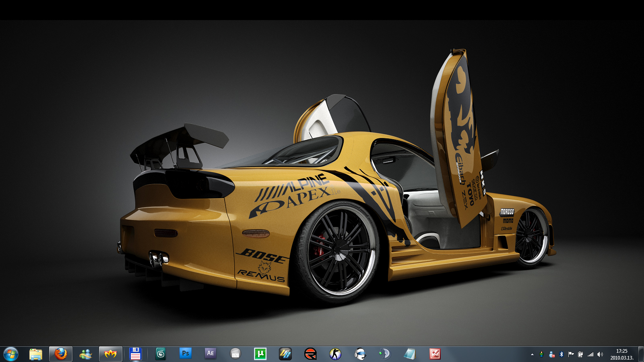The height and width of the screenshot is (362, 644).
Task: Open Adobe Photoshop from the taskbar
Action: point(185,354)
